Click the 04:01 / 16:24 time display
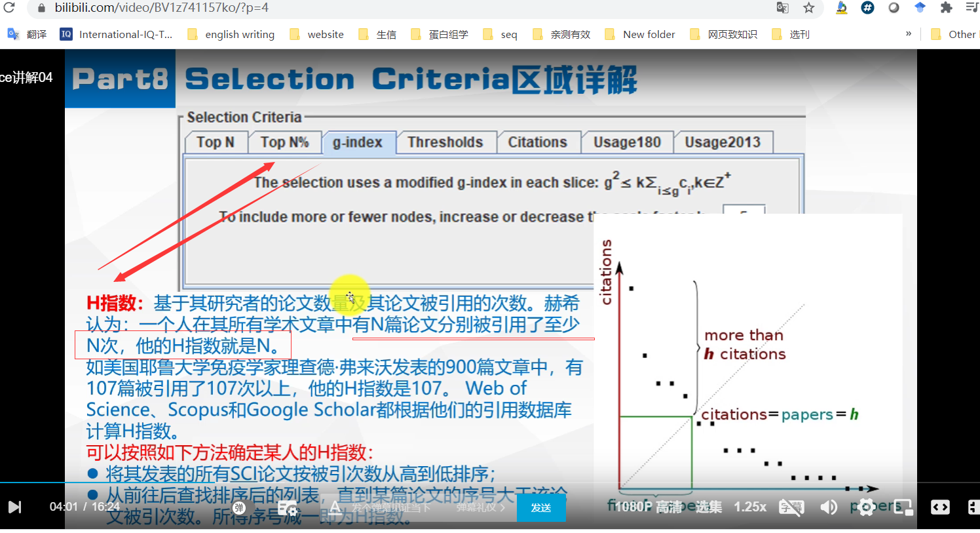980x533 pixels. point(85,507)
